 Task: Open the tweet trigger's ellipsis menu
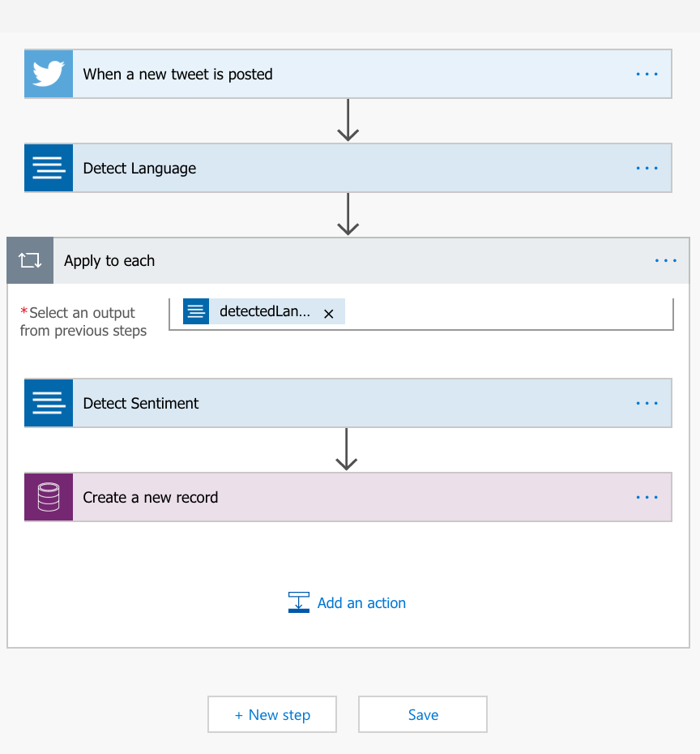coord(647,74)
